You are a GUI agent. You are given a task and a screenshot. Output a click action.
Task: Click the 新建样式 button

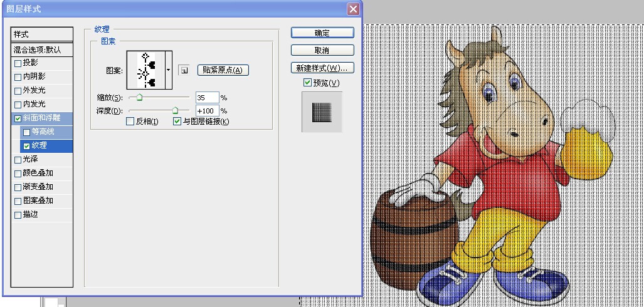pyautogui.click(x=322, y=68)
